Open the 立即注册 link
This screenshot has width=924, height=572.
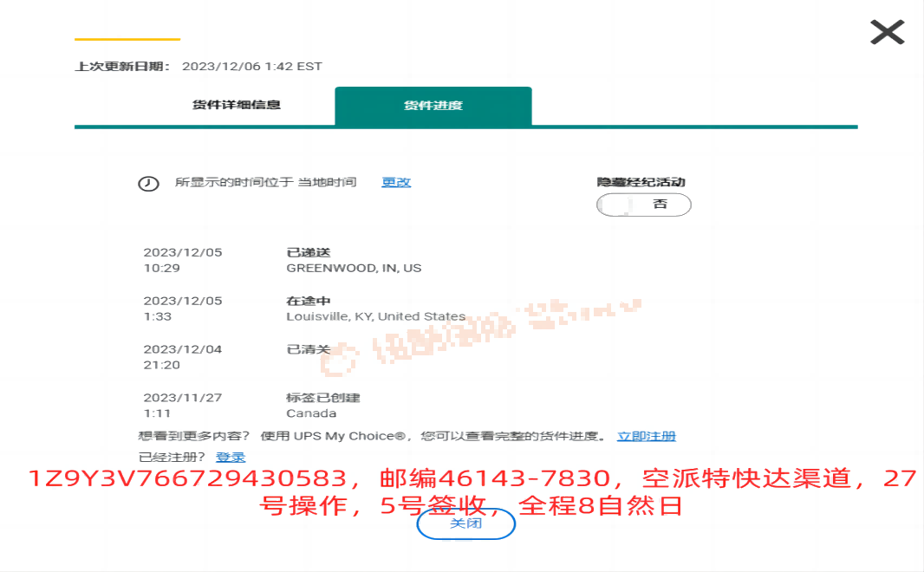click(647, 437)
